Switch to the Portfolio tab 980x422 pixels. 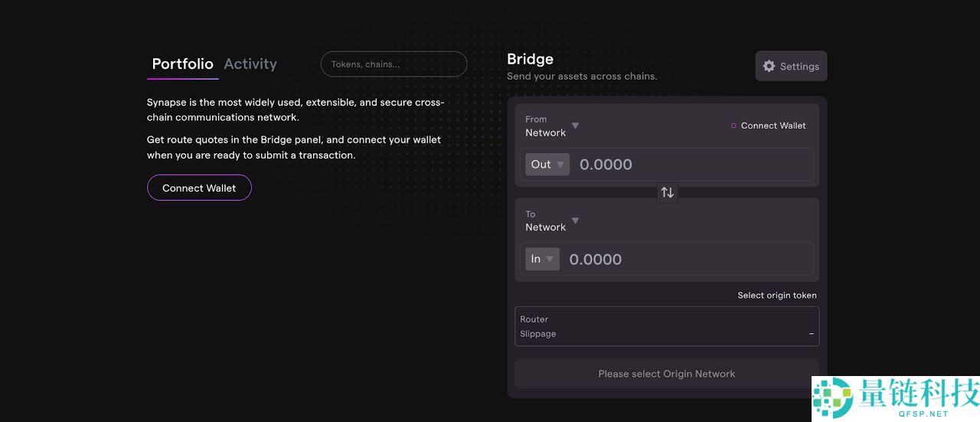tap(182, 64)
